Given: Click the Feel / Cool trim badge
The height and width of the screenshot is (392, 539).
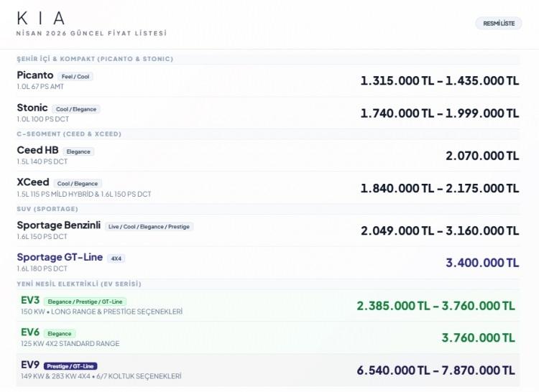Looking at the screenshot, I should pos(75,76).
